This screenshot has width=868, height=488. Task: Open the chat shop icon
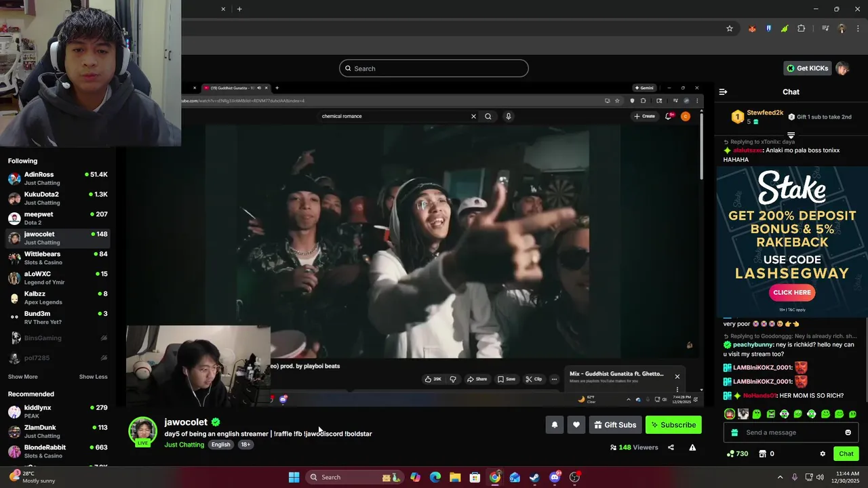coord(762,453)
